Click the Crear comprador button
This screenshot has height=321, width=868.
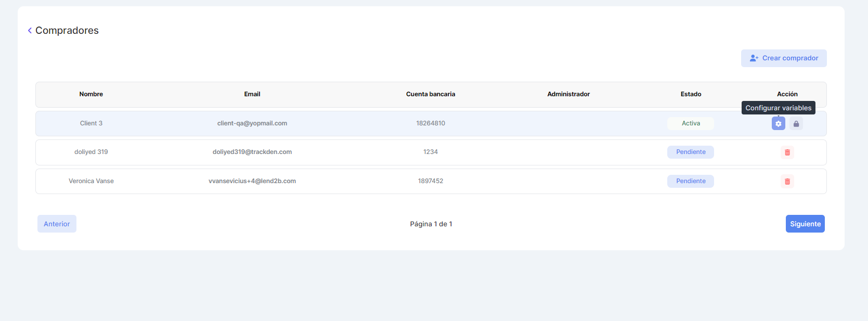pyautogui.click(x=783, y=58)
